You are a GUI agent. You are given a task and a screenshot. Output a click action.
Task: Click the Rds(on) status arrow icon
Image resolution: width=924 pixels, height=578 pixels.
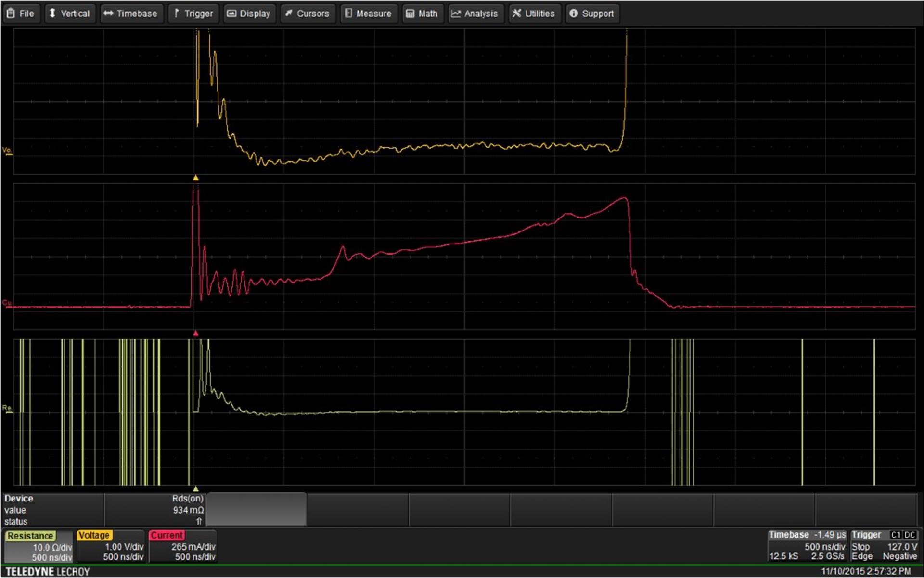(x=199, y=521)
